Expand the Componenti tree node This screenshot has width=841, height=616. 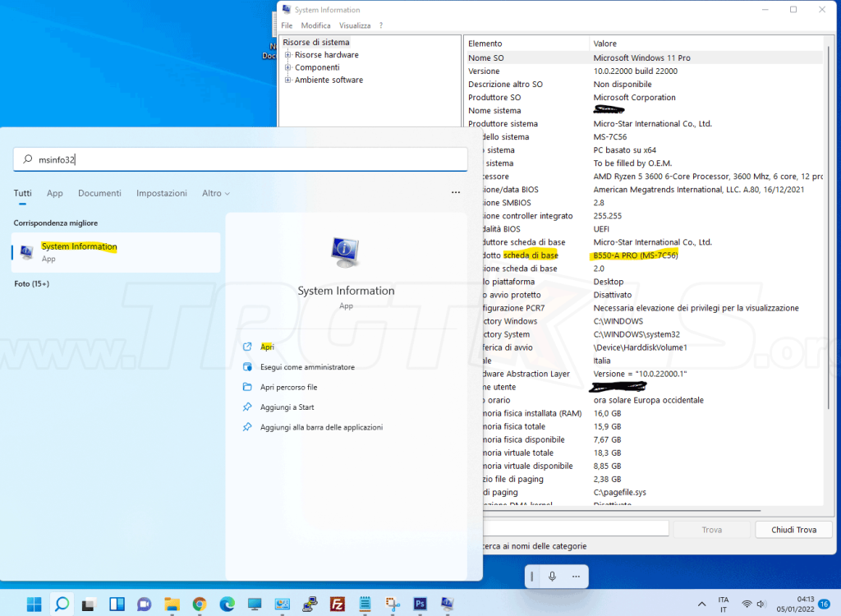(288, 67)
